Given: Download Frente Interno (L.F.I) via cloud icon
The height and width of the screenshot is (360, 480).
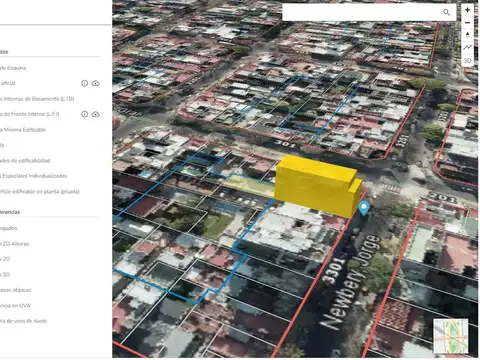Looking at the screenshot, I should 95,114.
